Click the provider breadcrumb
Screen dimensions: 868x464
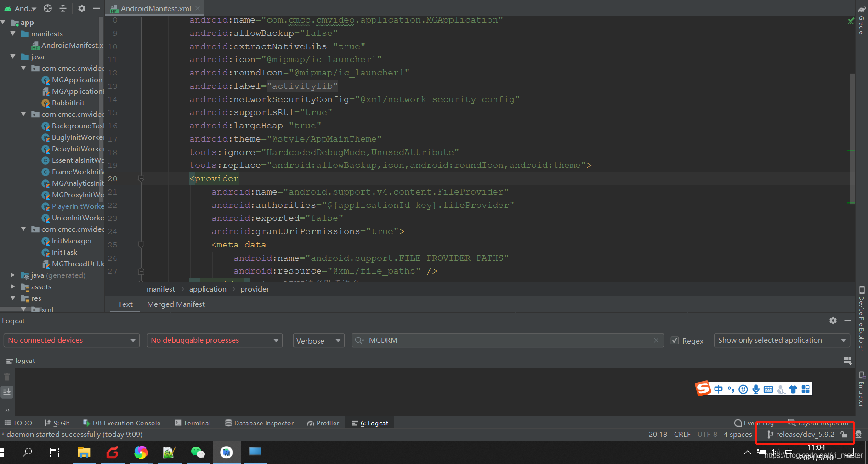(x=255, y=289)
